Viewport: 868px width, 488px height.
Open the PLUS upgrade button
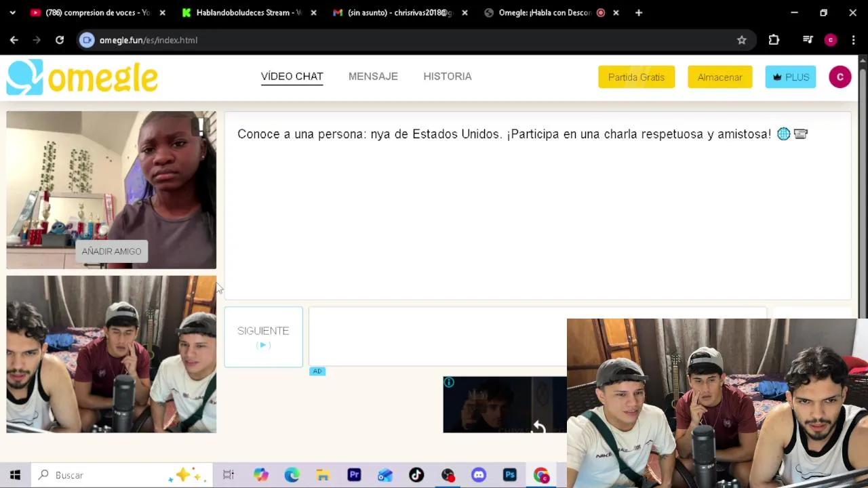click(791, 77)
